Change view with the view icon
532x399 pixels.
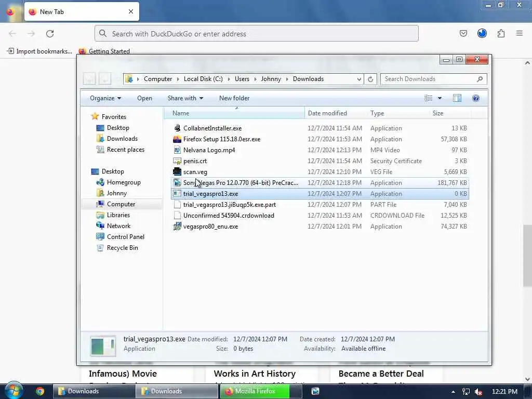point(429,98)
